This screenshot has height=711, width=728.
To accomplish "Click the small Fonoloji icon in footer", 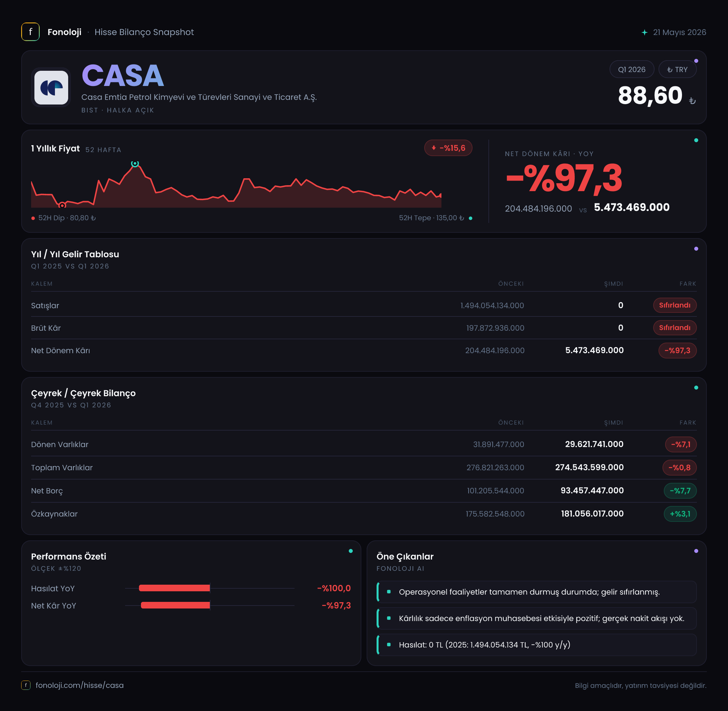I will tap(26, 685).
